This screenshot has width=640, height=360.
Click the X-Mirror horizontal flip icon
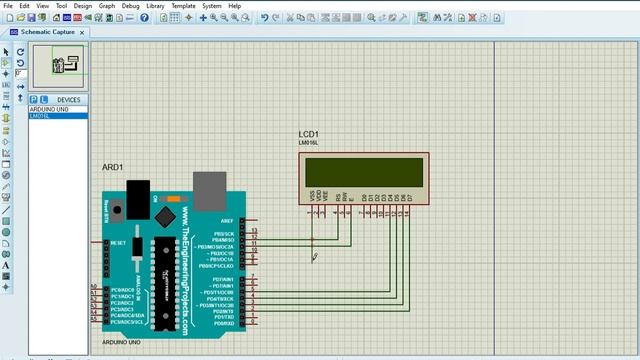[20, 87]
